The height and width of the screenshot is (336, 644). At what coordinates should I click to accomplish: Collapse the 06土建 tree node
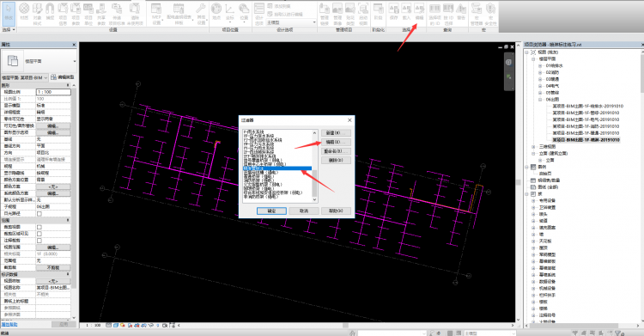(x=540, y=99)
